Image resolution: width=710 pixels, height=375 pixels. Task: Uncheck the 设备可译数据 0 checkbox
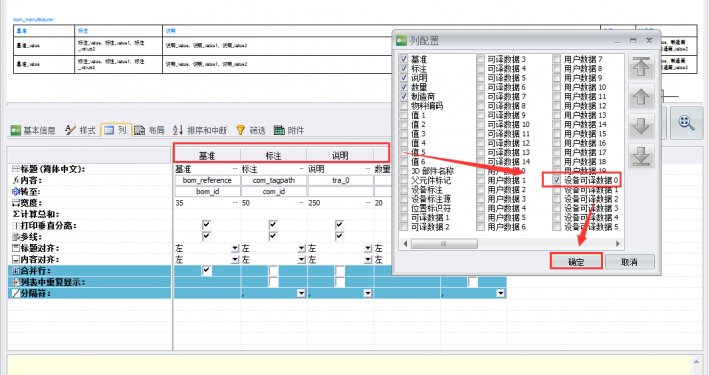(x=556, y=180)
